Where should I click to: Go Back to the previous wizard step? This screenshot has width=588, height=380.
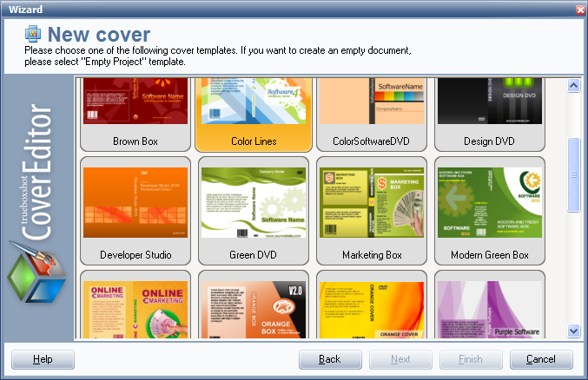(330, 359)
